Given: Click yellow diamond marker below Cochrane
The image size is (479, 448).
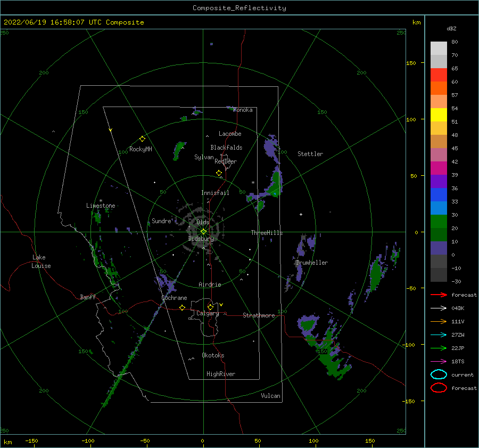Looking at the screenshot, I should pos(182,307).
